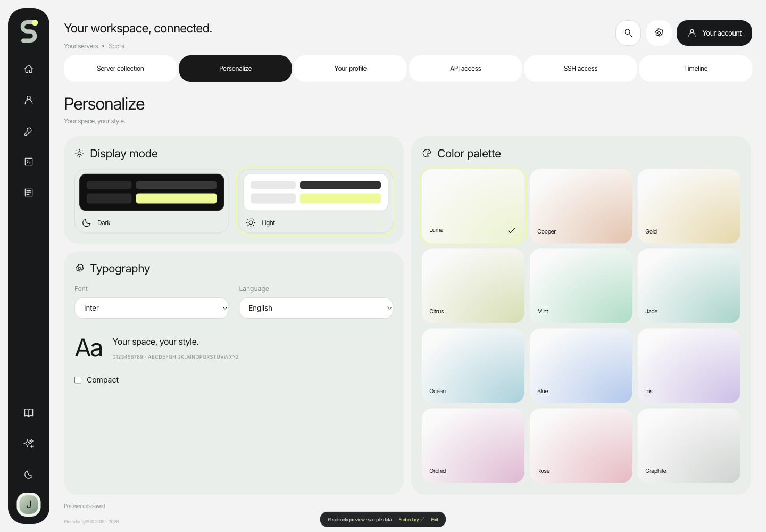Click the Your account button
Screen dimensions: 766x532
[x=714, y=33]
